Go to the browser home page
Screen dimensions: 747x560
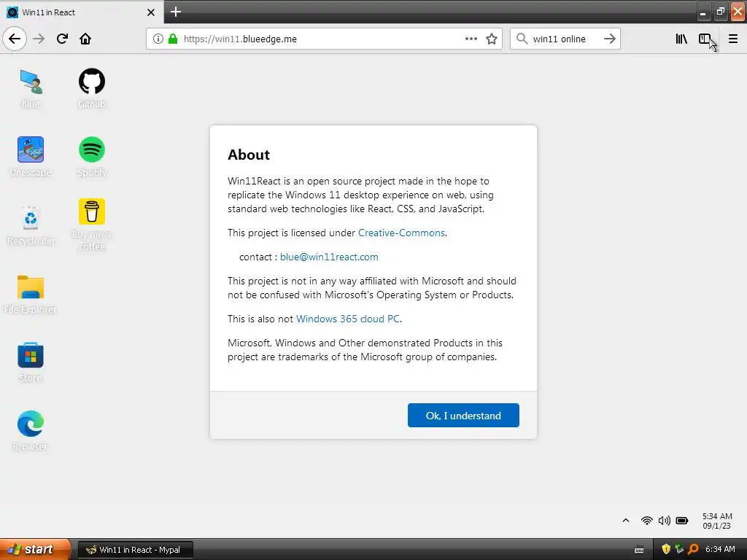point(85,39)
